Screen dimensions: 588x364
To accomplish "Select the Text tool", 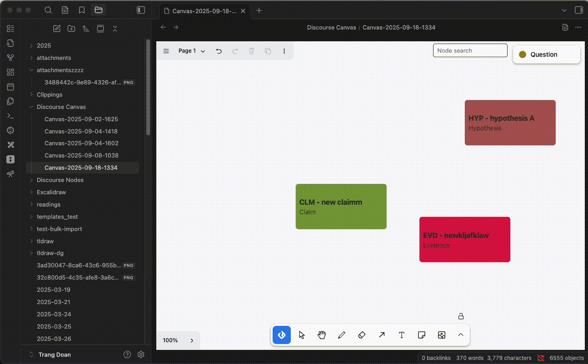I will tap(402, 335).
